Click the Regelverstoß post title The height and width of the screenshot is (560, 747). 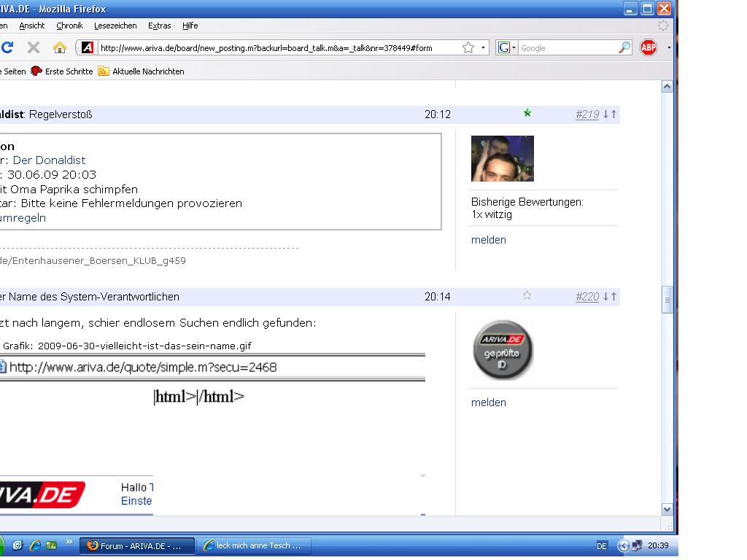coord(61,114)
